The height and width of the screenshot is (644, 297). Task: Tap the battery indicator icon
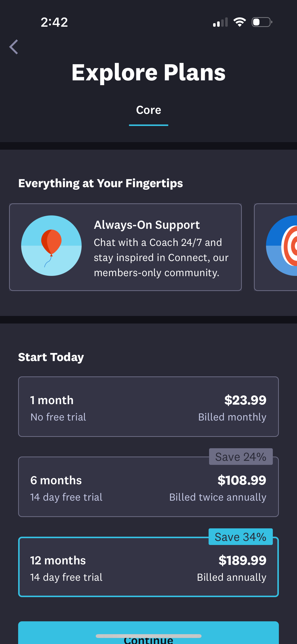pos(262,22)
